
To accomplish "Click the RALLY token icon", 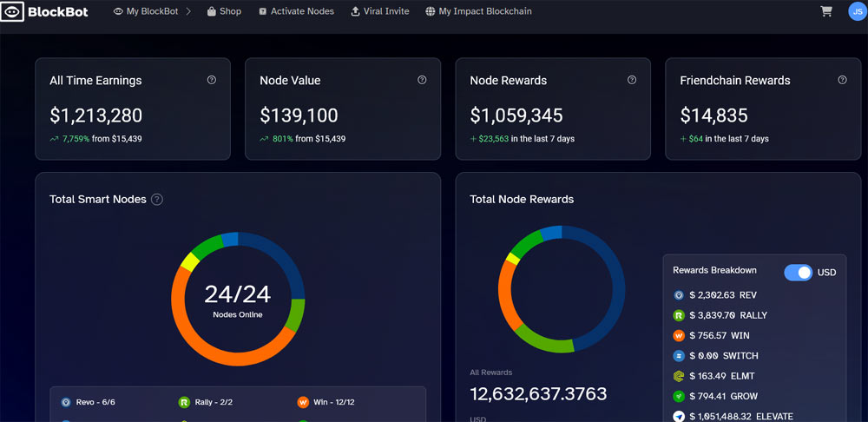I will [x=679, y=315].
